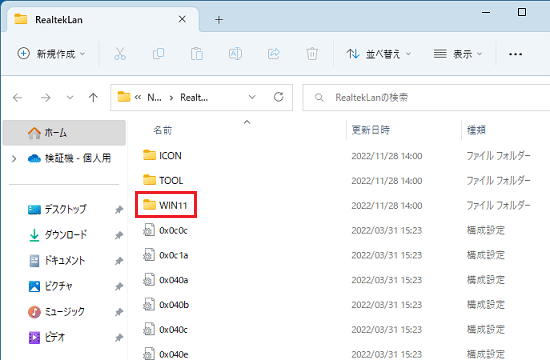Minimize the File Explorer window

(x=486, y=13)
